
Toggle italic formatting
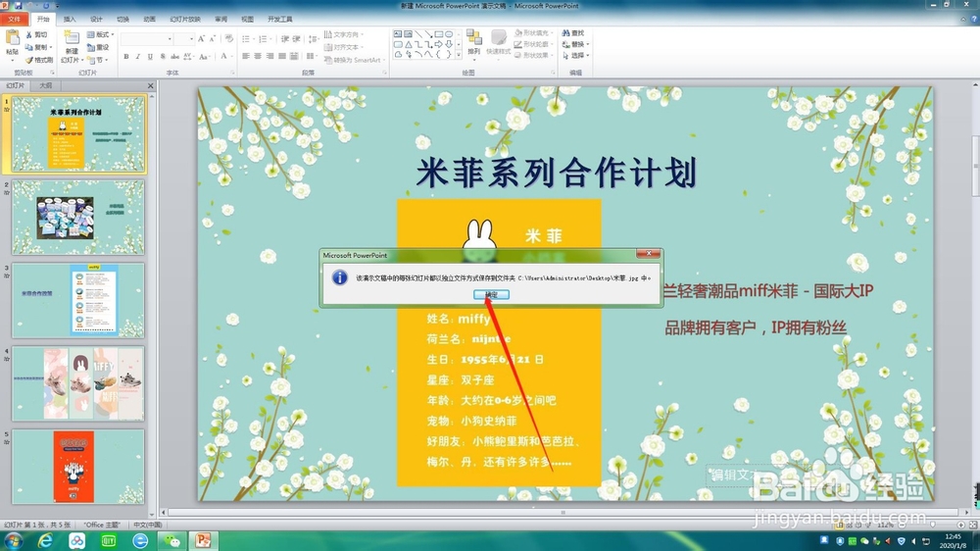click(138, 56)
